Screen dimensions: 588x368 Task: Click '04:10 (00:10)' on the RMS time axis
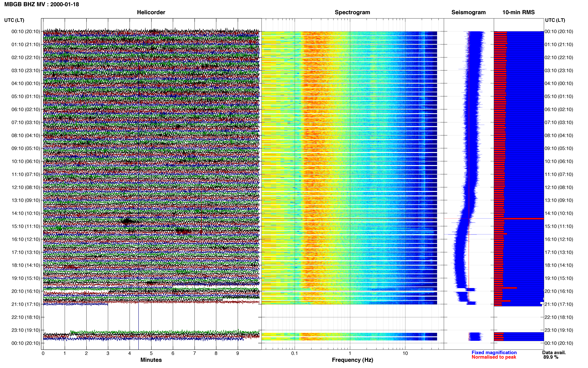pos(559,83)
